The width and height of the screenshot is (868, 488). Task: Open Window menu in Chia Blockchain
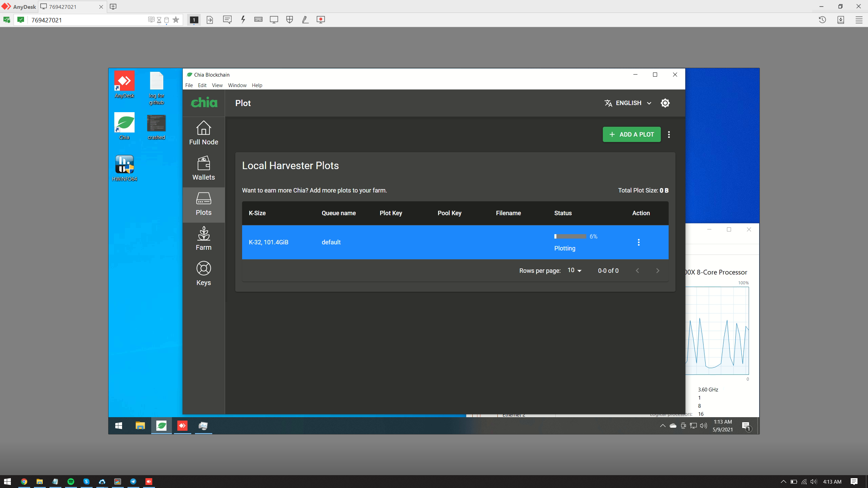[237, 85]
